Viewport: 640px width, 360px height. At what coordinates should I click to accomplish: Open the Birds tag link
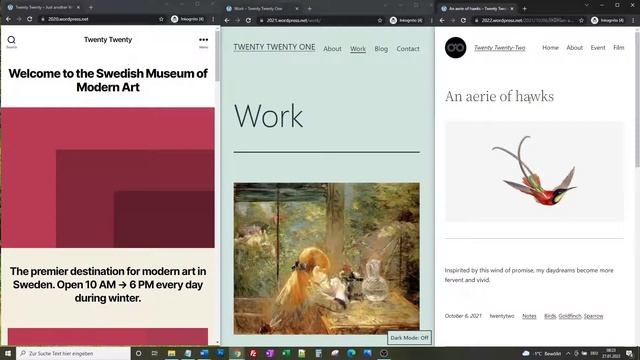(550, 316)
